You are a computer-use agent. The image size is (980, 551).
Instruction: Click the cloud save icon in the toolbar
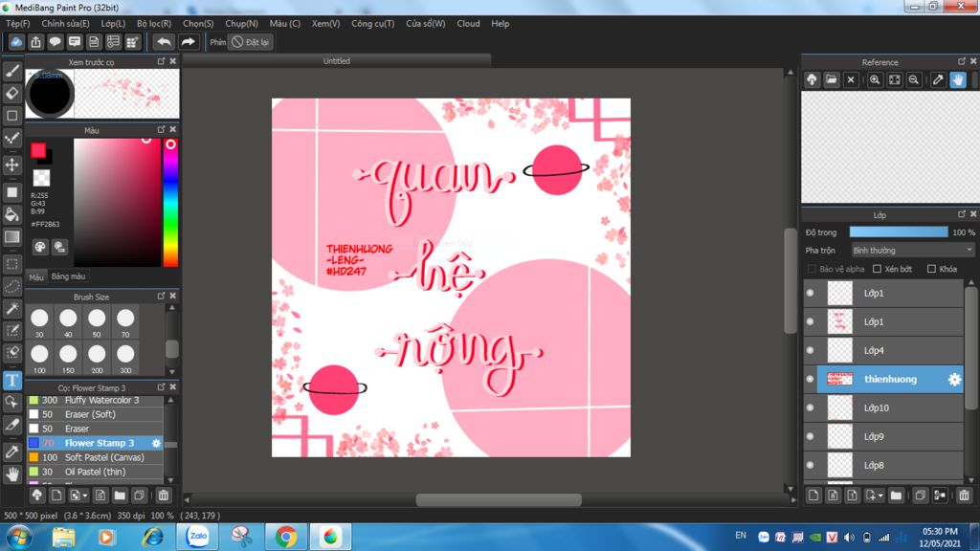[16, 42]
